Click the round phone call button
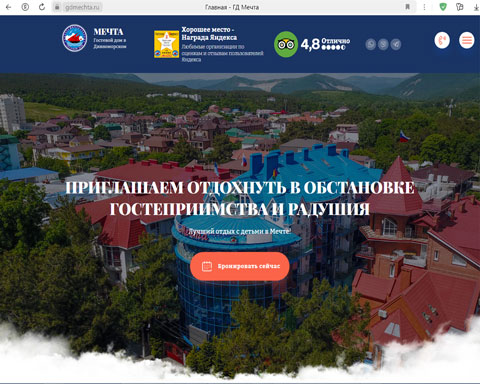 [442, 40]
